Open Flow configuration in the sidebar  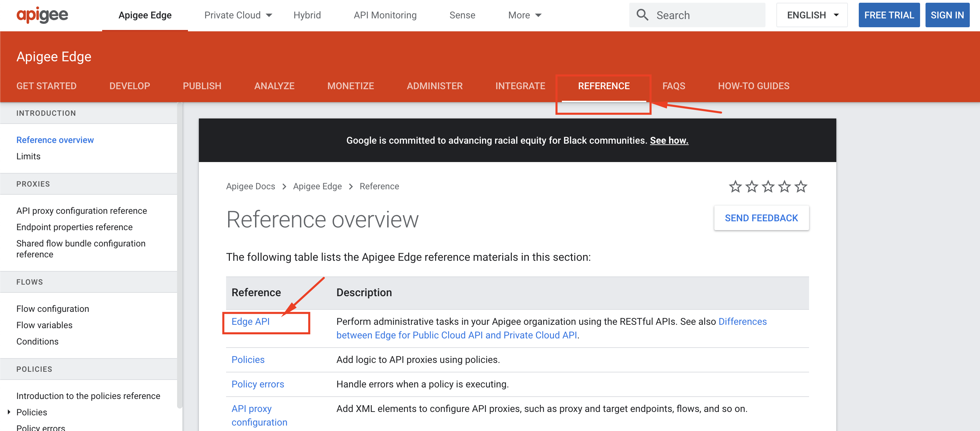coord(52,309)
